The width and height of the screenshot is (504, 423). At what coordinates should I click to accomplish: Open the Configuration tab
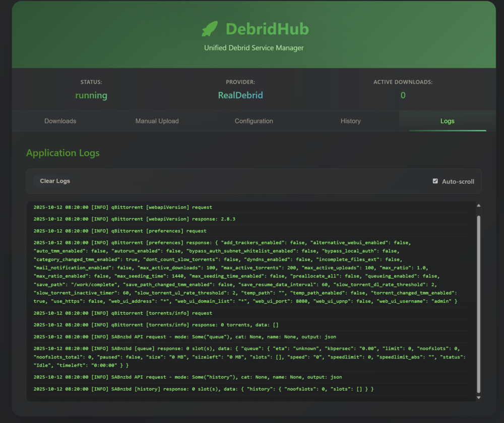point(254,121)
